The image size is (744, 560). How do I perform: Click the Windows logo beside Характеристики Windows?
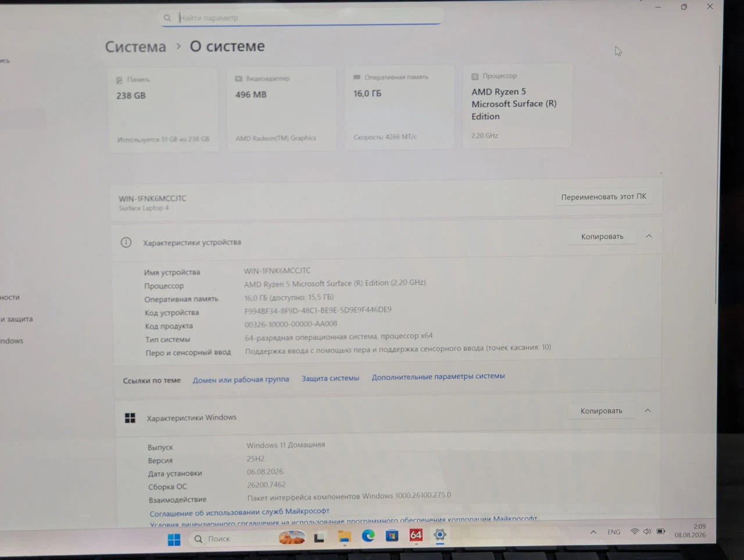tap(130, 418)
